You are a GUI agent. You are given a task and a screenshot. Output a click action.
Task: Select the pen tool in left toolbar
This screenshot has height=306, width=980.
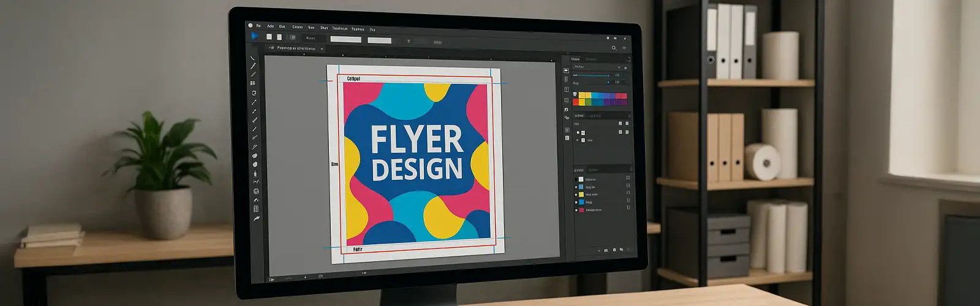(x=253, y=66)
